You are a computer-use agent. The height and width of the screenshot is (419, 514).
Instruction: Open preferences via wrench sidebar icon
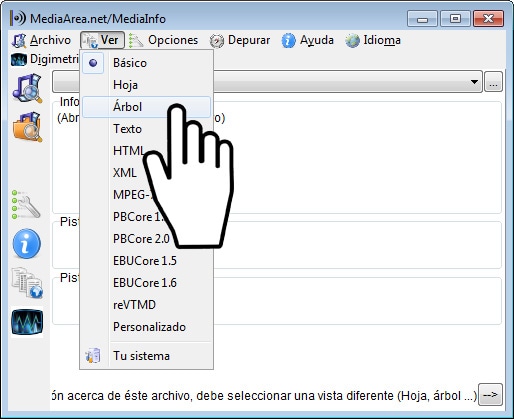click(26, 205)
